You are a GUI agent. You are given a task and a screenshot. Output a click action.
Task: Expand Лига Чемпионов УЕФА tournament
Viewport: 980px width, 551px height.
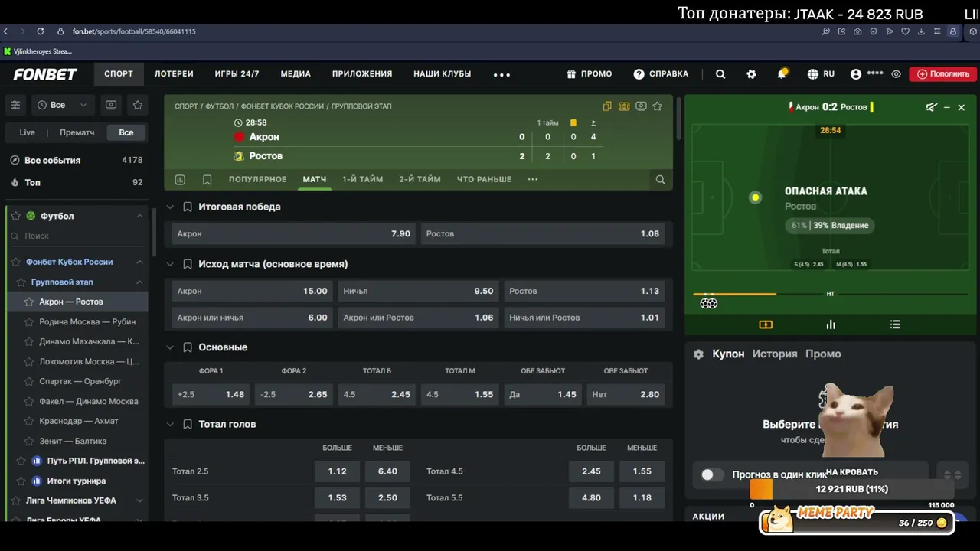coord(139,500)
